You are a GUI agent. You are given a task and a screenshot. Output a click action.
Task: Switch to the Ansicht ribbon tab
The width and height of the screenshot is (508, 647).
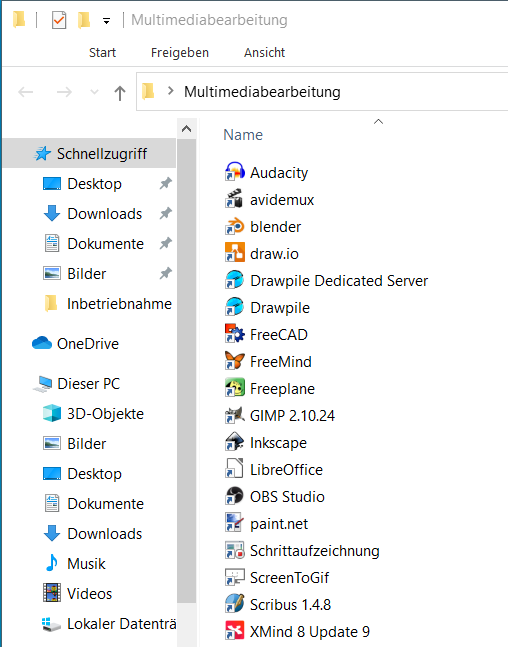265,52
